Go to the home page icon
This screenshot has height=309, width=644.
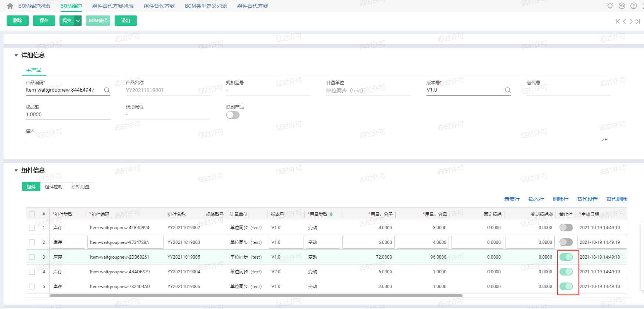[10, 6]
